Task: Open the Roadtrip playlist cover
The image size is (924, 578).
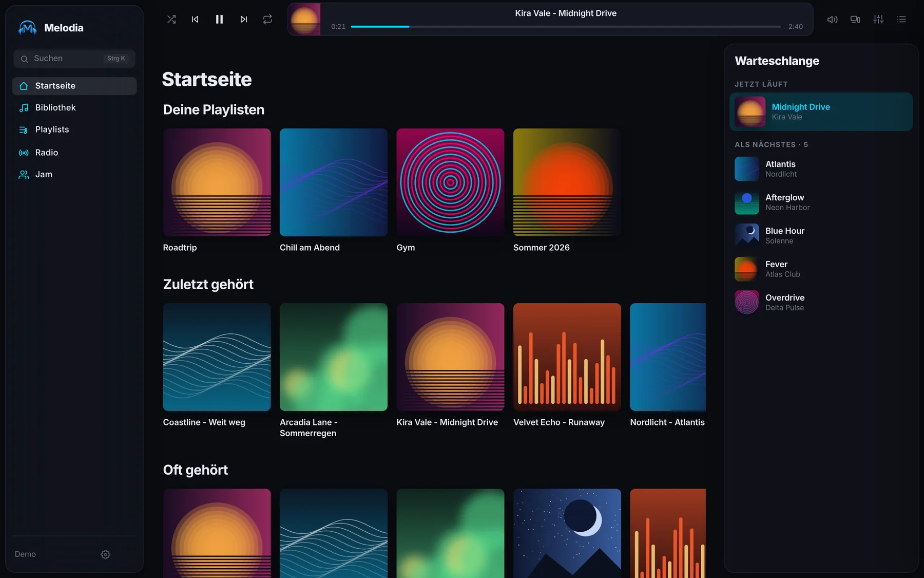Action: pos(217,182)
